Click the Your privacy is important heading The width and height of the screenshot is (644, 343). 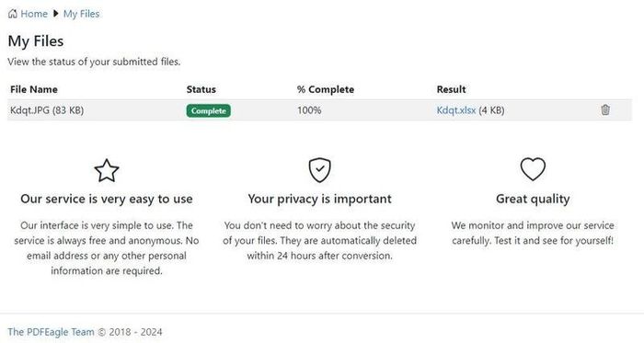(319, 199)
